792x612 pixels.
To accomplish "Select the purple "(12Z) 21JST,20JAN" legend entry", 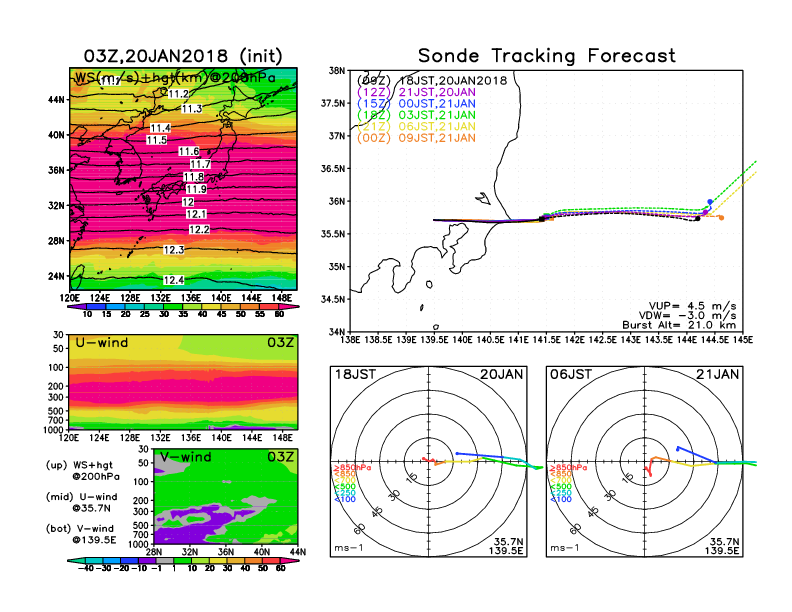I will point(416,92).
